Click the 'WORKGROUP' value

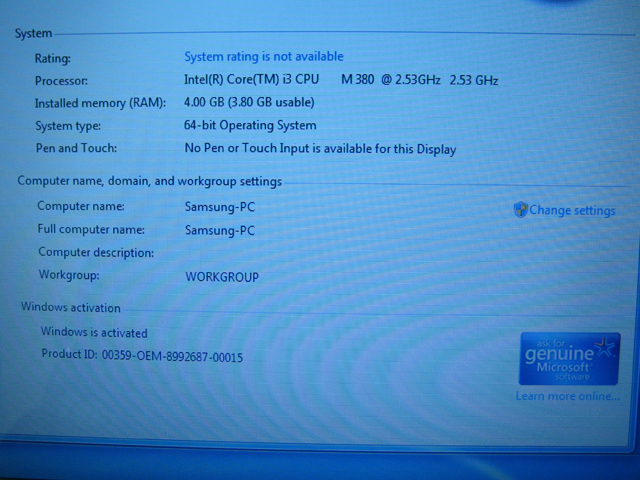[222, 277]
